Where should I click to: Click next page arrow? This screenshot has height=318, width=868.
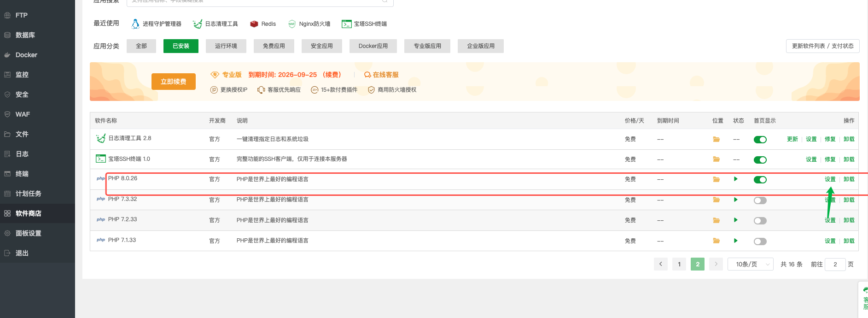(716, 264)
